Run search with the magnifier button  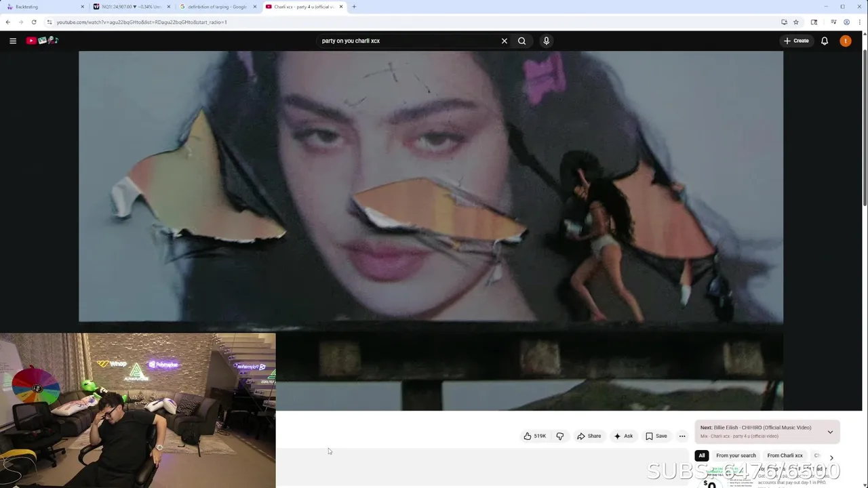522,41
